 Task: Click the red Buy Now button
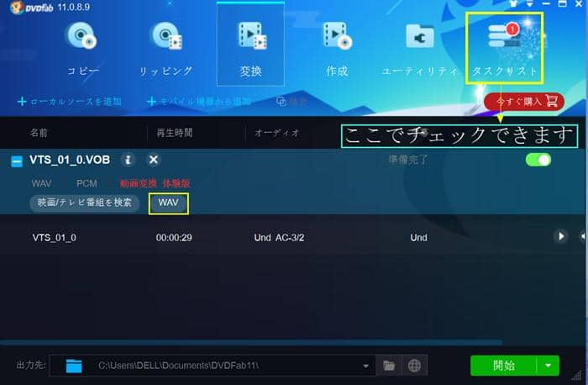524,102
